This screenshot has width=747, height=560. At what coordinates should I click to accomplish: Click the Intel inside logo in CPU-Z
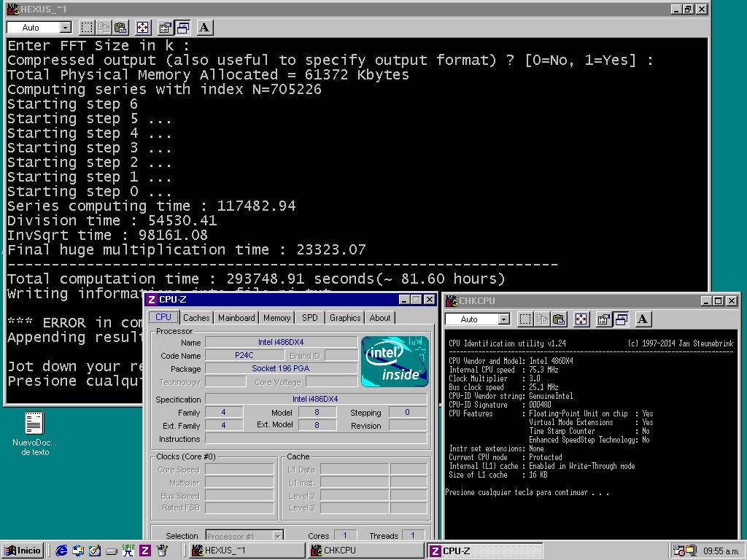395,361
